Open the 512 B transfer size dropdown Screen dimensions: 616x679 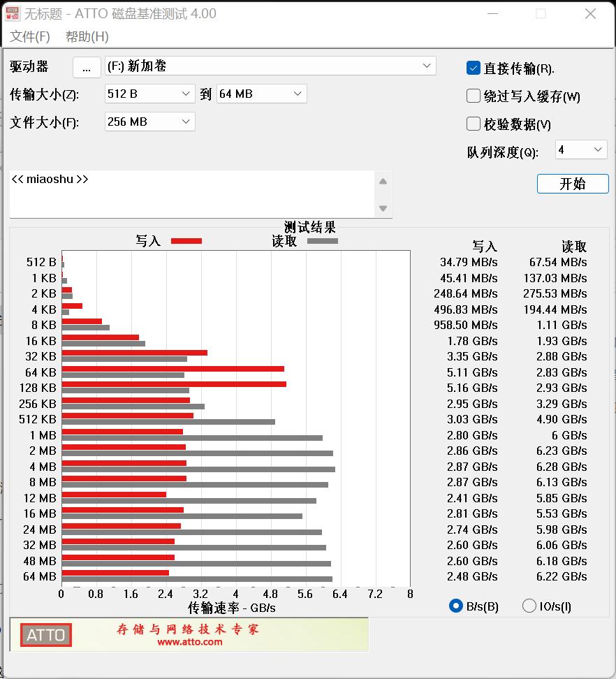[x=186, y=93]
